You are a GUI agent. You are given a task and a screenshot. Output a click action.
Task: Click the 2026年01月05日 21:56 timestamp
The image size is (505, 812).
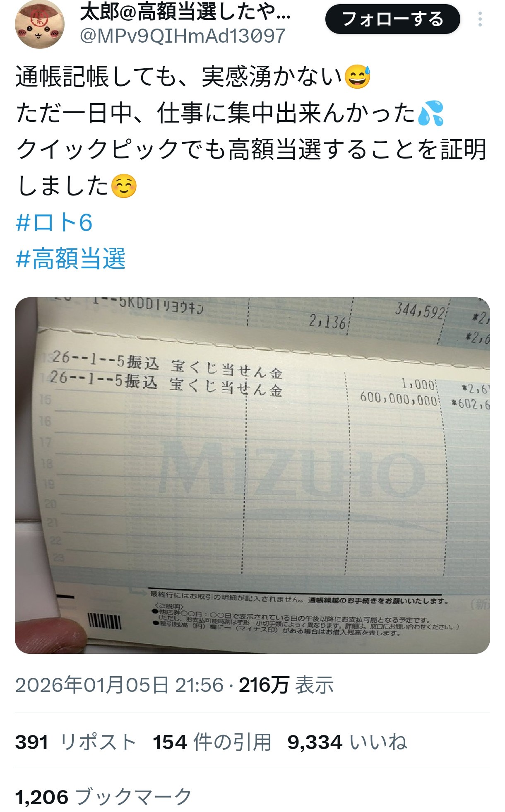click(x=119, y=685)
